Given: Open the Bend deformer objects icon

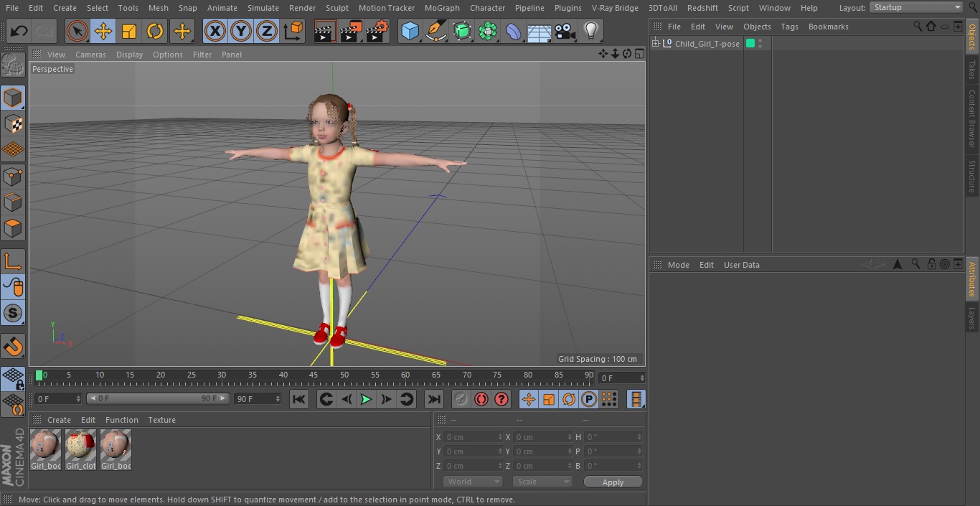Looking at the screenshot, I should [x=514, y=31].
